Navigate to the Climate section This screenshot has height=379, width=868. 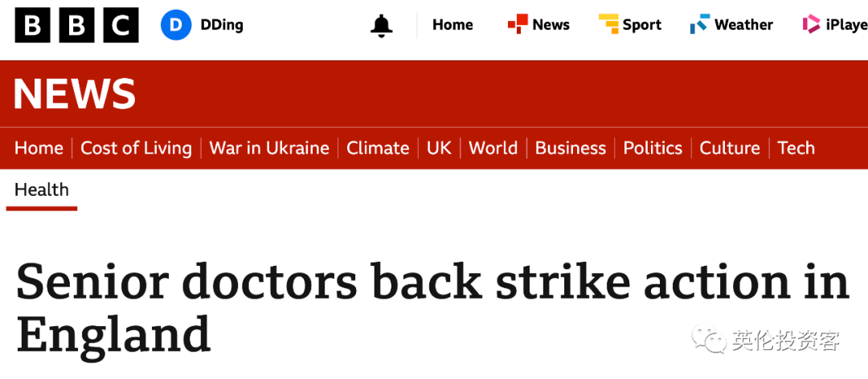[378, 148]
